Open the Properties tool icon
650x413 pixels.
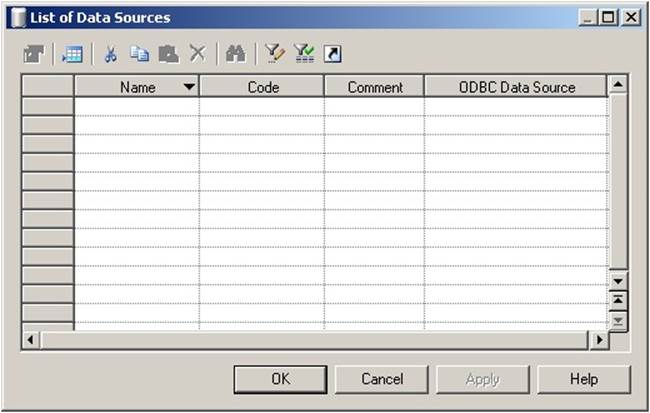tap(34, 54)
